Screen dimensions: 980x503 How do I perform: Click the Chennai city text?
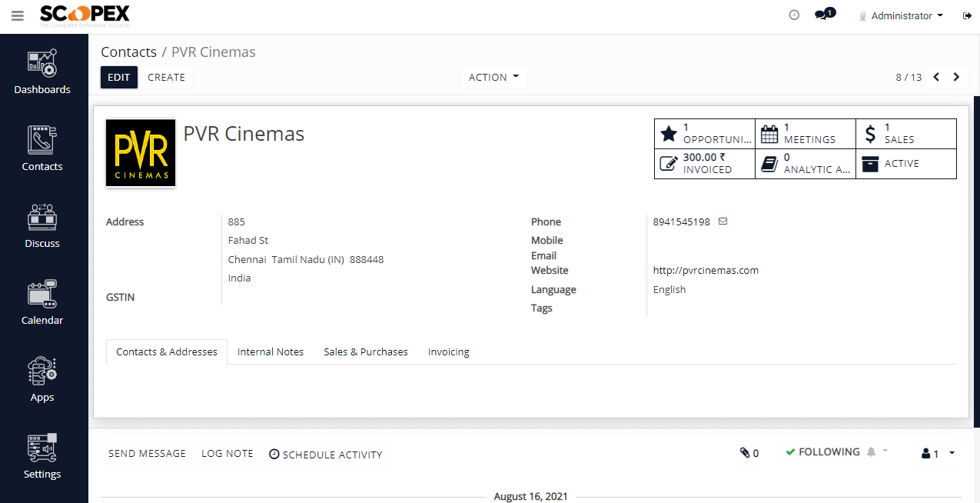click(247, 259)
